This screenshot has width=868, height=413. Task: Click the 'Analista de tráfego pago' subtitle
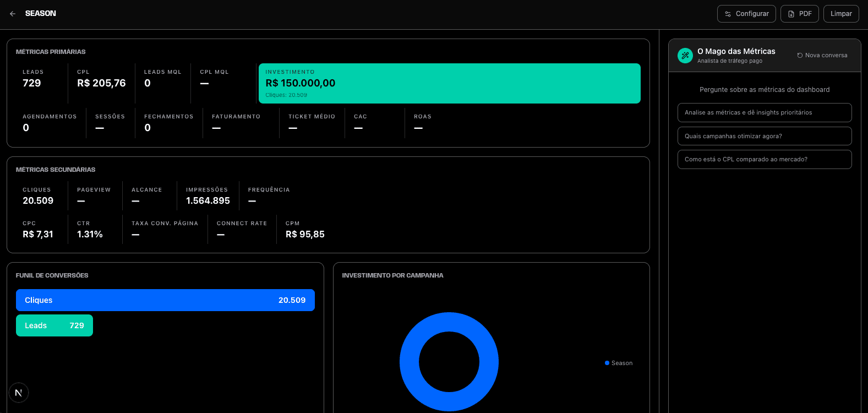tap(730, 61)
